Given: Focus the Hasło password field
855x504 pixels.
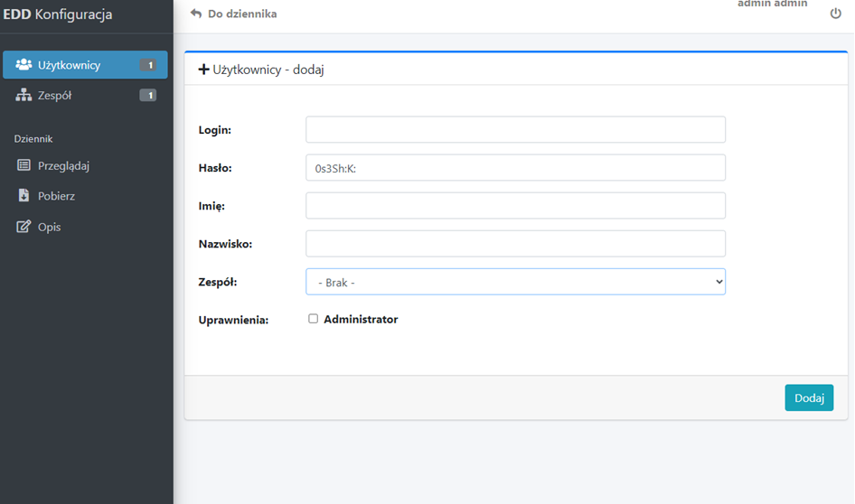Looking at the screenshot, I should (x=515, y=167).
